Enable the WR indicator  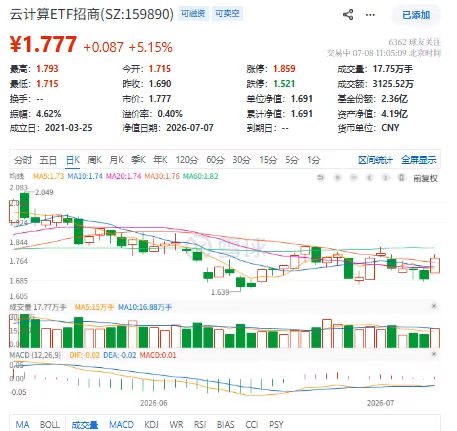point(176,425)
